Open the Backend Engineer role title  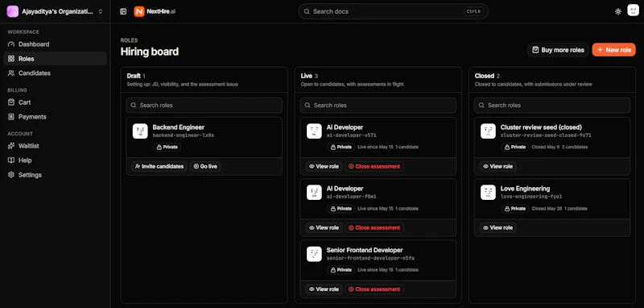click(x=178, y=127)
